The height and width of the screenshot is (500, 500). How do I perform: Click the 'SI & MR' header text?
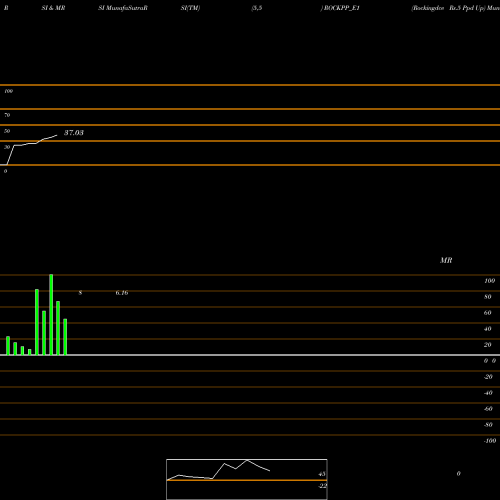click(x=53, y=8)
